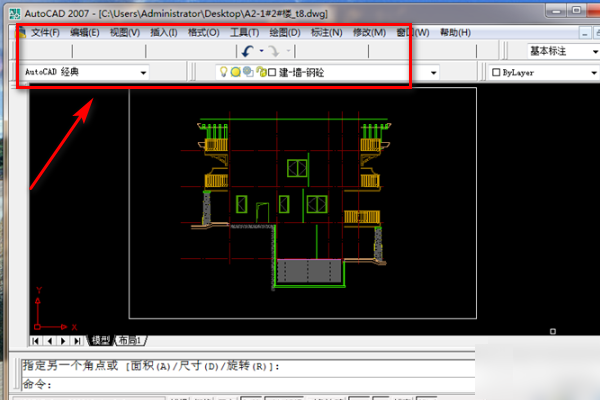This screenshot has height=400, width=600.
Task: Toggle the layer on/off lightbulb icon
Action: pos(223,72)
